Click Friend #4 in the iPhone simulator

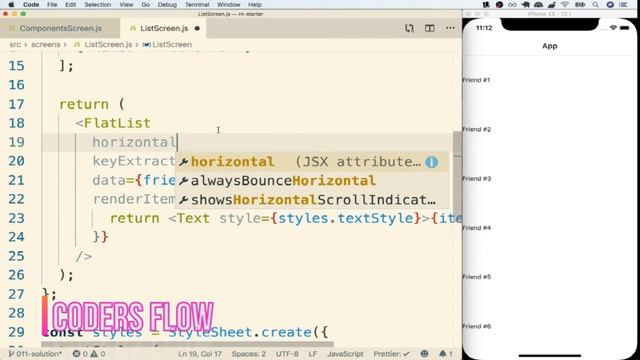(476, 228)
